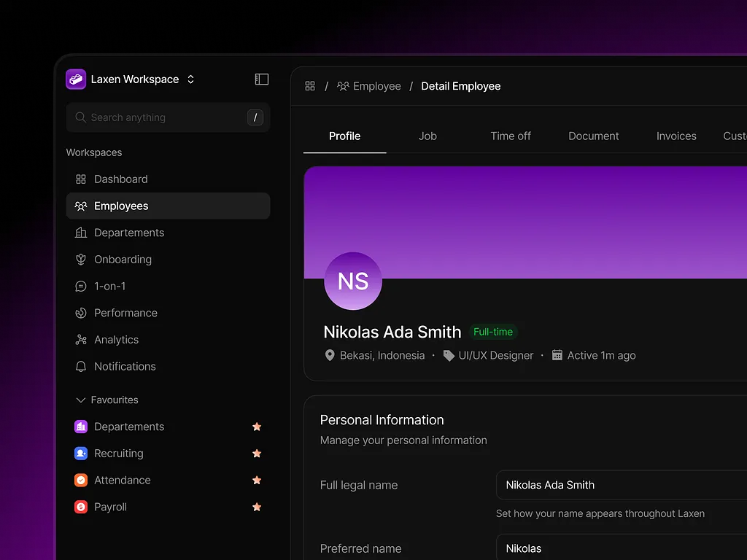Image resolution: width=747 pixels, height=560 pixels.
Task: Unstar Recruiting favourite
Action: click(x=257, y=454)
